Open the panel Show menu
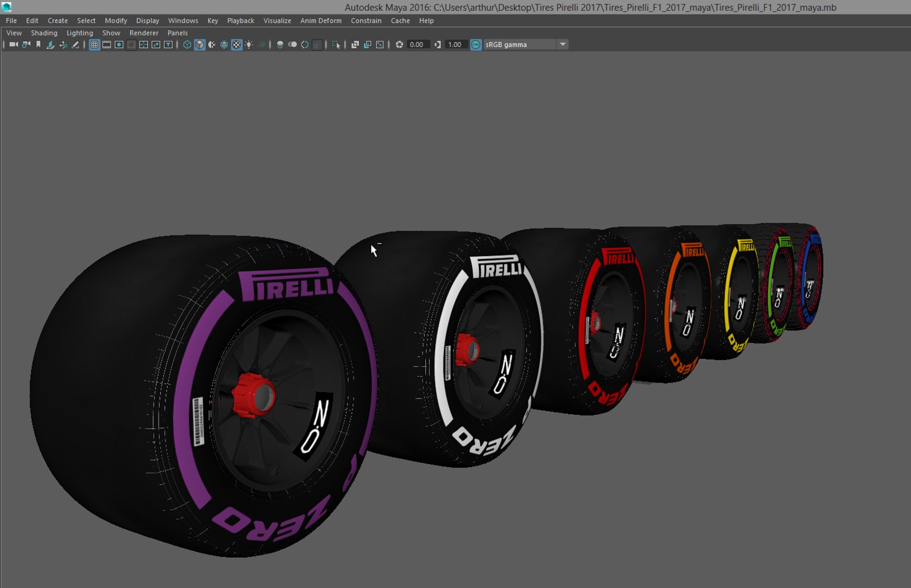911x588 pixels. coord(111,33)
